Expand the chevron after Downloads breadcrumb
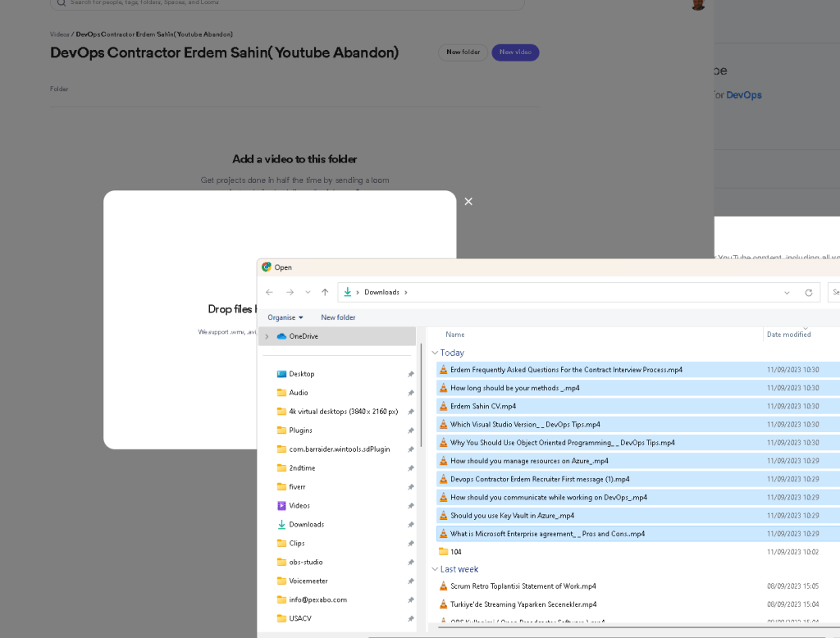This screenshot has height=638, width=840. (405, 293)
